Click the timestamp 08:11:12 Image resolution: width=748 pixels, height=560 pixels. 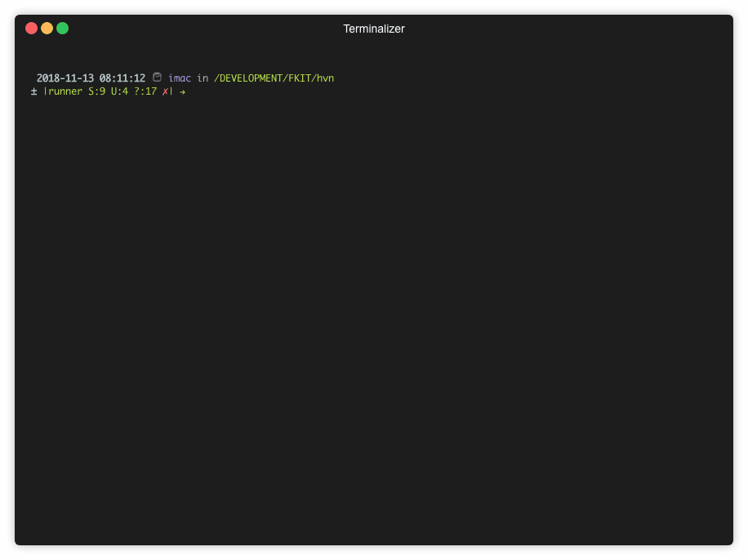click(x=122, y=78)
